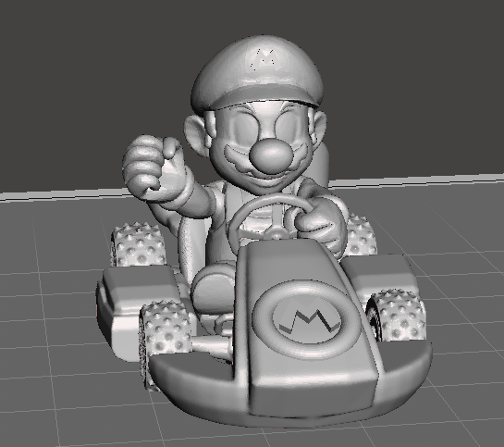
Task: Click the spiked rear wheel under raised fist
Action: coord(138,244)
